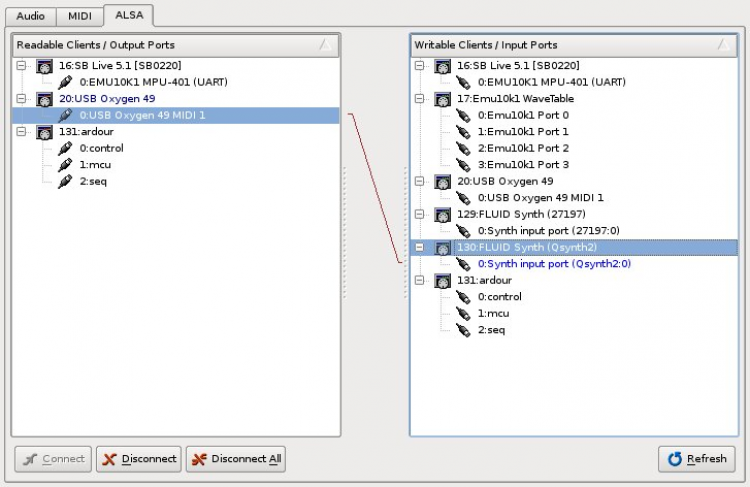This screenshot has height=487, width=750.
Task: Click client icon of readable 16:SB Live 5.1
Action: coord(44,66)
